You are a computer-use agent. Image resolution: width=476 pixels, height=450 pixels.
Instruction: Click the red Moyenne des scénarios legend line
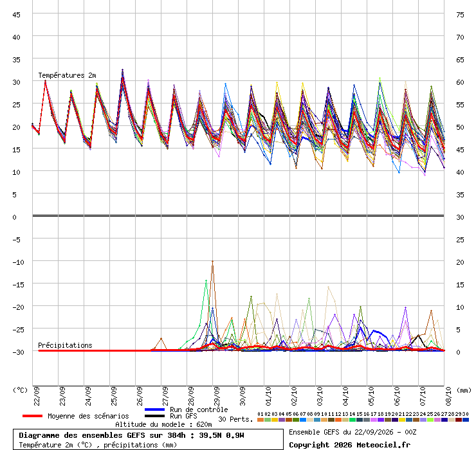tap(32, 416)
